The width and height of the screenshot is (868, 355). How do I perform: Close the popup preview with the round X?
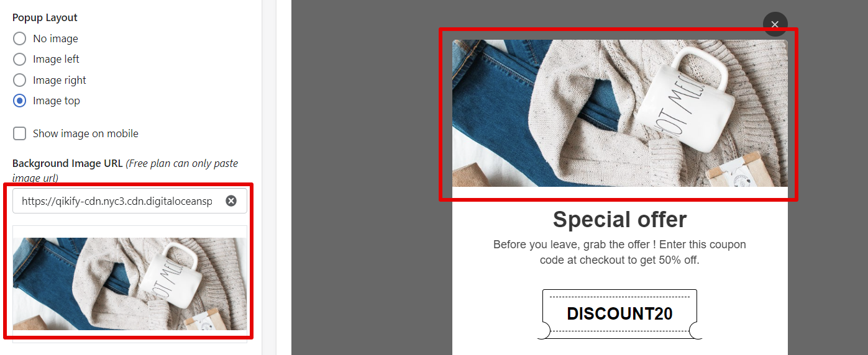(775, 24)
